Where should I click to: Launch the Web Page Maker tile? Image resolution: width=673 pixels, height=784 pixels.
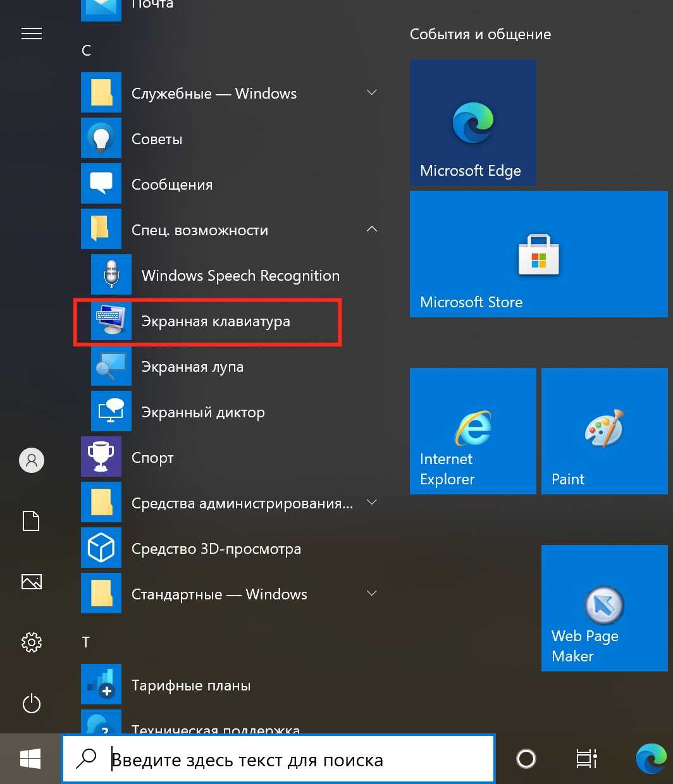(x=605, y=608)
